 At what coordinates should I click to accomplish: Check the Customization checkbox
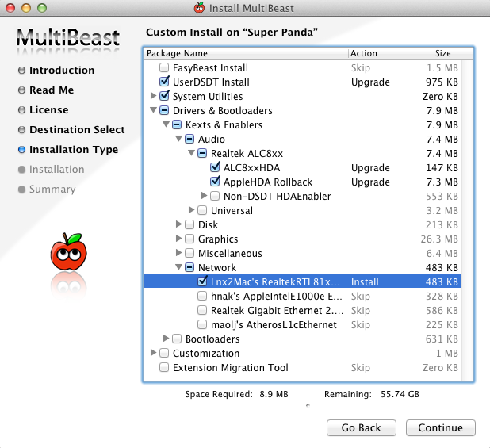[164, 353]
